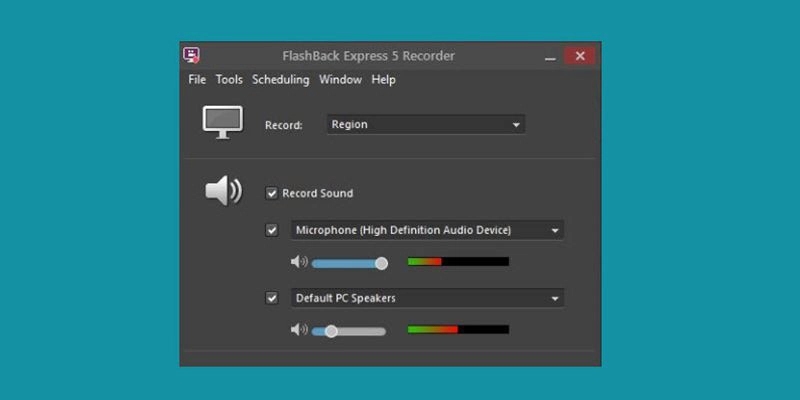Viewport: 800px width, 400px height.
Task: Uncheck the Microphone source checkbox
Action: 272,230
